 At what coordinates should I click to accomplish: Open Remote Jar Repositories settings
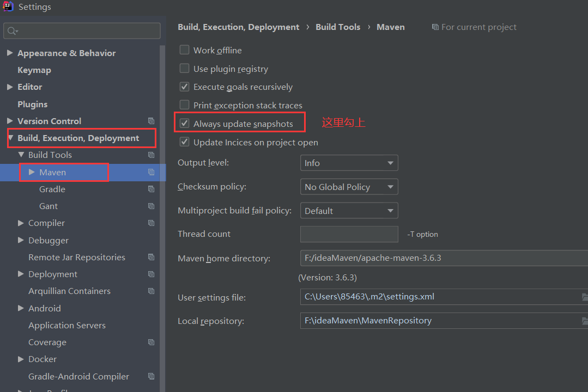click(x=77, y=258)
